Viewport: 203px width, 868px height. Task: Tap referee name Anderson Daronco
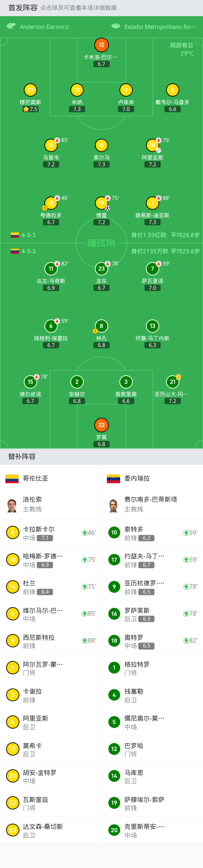pyautogui.click(x=44, y=27)
